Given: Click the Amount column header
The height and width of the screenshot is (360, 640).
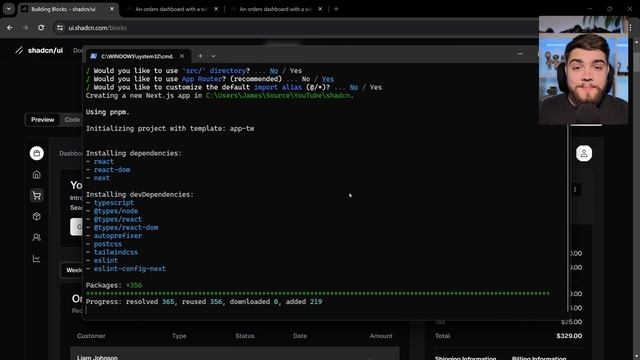Looking at the screenshot, I should tap(381, 336).
